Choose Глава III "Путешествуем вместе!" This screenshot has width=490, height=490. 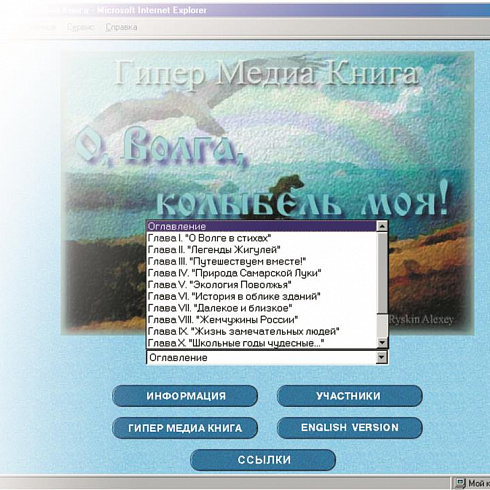click(262, 261)
